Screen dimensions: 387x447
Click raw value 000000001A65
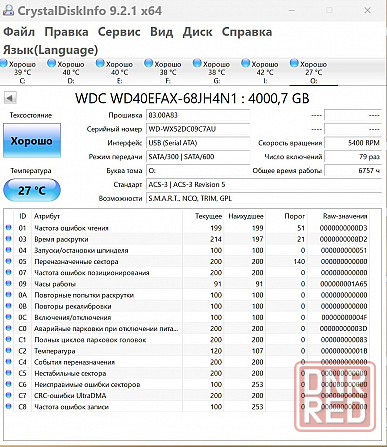(344, 284)
